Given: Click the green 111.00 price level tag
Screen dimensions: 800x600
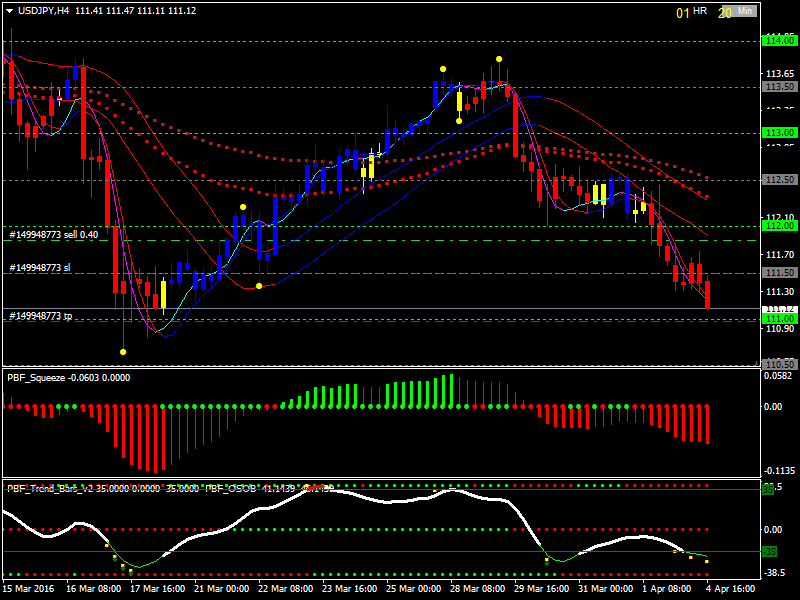Looking at the screenshot, I should pyautogui.click(x=779, y=319).
